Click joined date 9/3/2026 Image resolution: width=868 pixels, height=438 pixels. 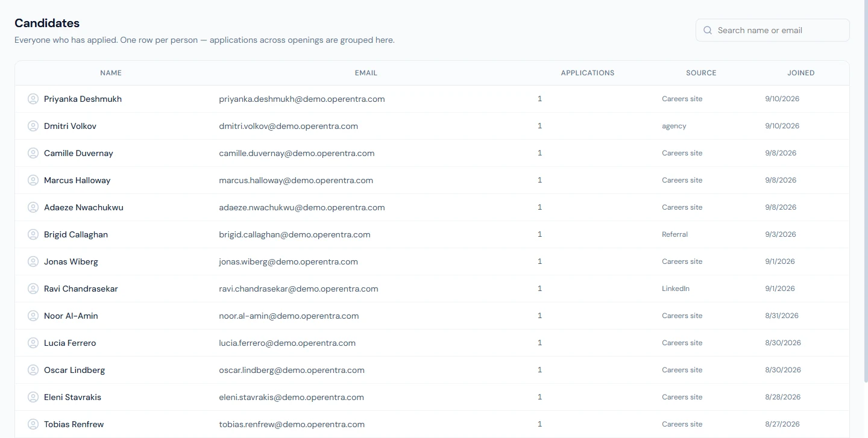(x=781, y=234)
